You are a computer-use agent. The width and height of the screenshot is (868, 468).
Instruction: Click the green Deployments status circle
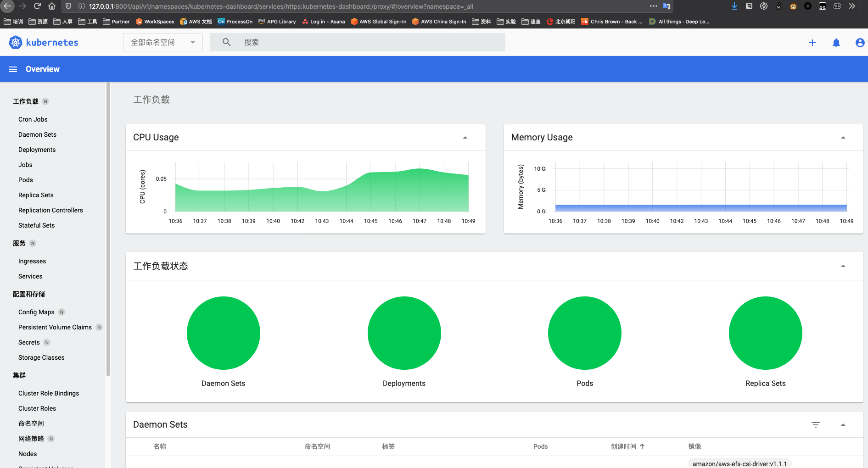(404, 333)
